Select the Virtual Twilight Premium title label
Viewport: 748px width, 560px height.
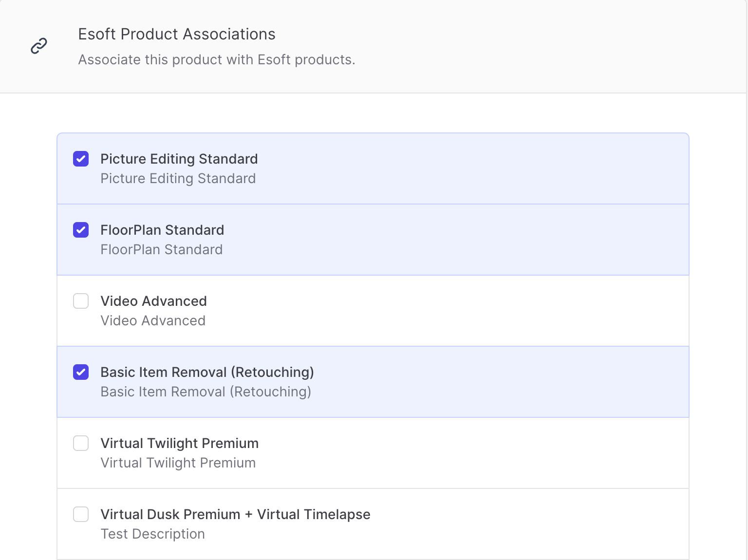[179, 443]
